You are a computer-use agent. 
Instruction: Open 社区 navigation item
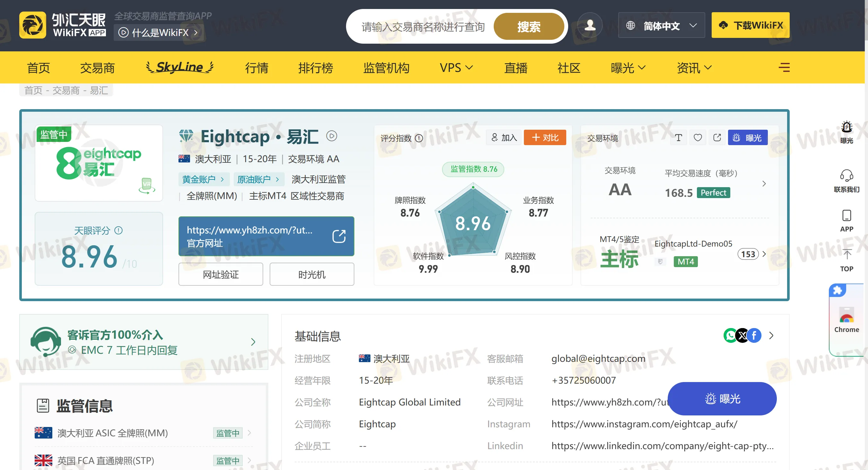[569, 68]
